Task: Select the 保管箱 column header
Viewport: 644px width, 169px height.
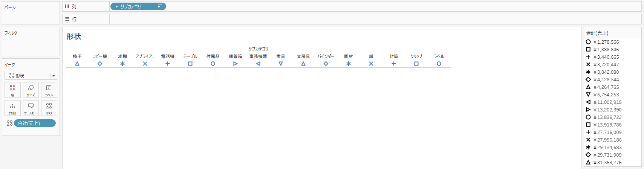Action: tap(236, 56)
